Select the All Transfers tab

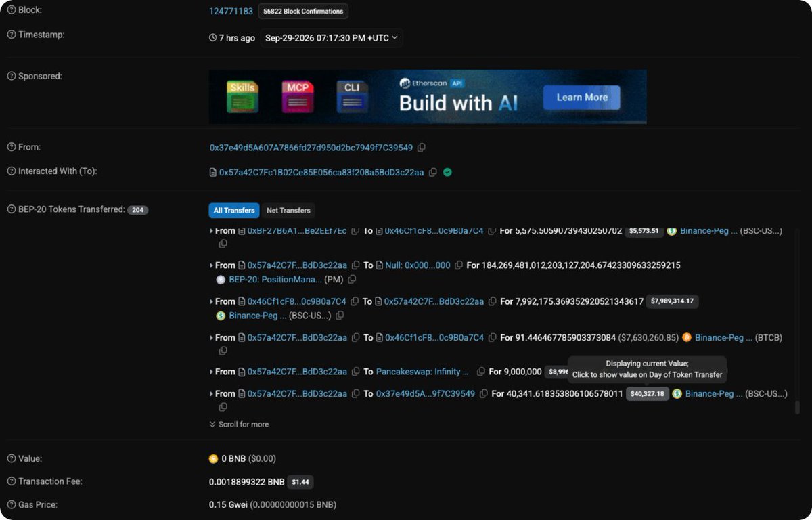point(234,210)
